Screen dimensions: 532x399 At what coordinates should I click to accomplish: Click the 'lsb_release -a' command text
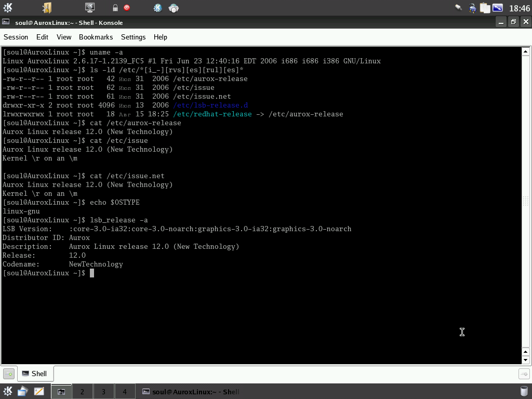pyautogui.click(x=119, y=220)
